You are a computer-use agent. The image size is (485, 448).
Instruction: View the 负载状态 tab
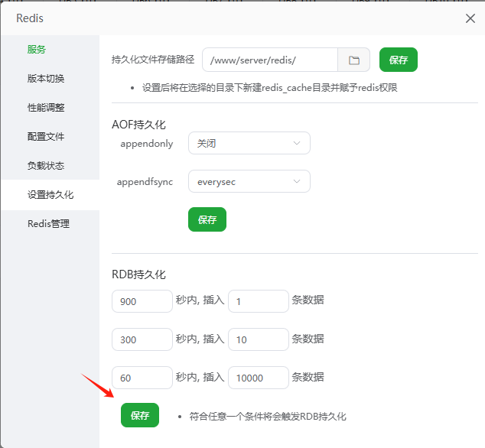(x=46, y=166)
